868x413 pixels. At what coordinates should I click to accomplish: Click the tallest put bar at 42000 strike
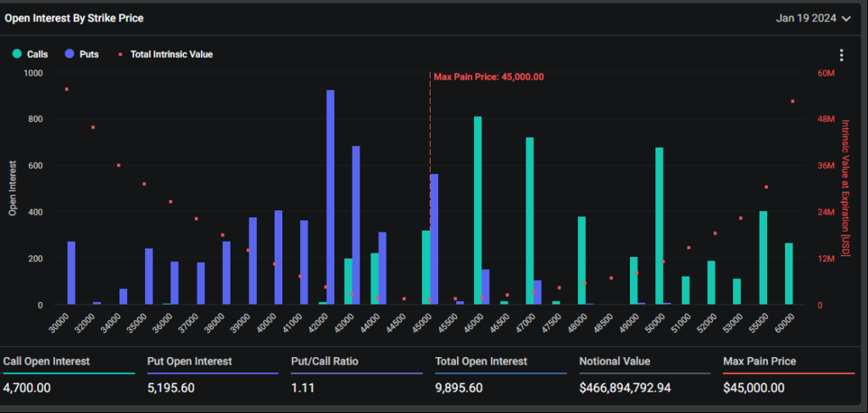(331, 197)
